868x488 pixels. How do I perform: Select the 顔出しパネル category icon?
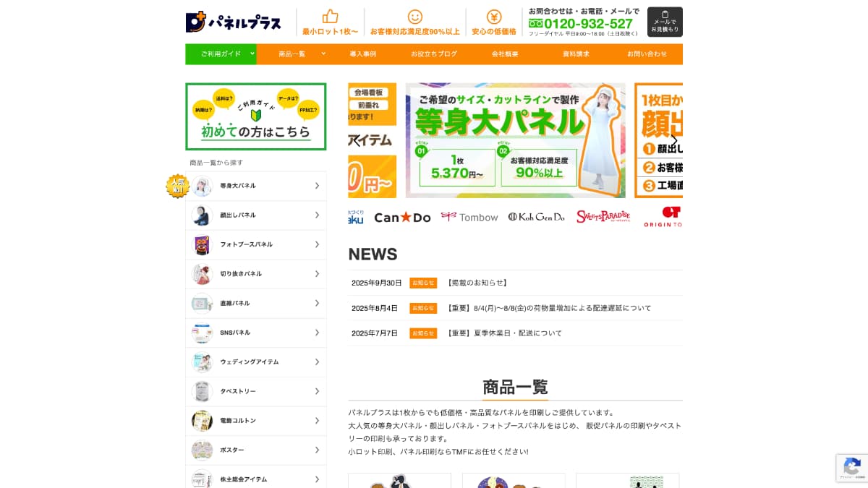pyautogui.click(x=203, y=215)
